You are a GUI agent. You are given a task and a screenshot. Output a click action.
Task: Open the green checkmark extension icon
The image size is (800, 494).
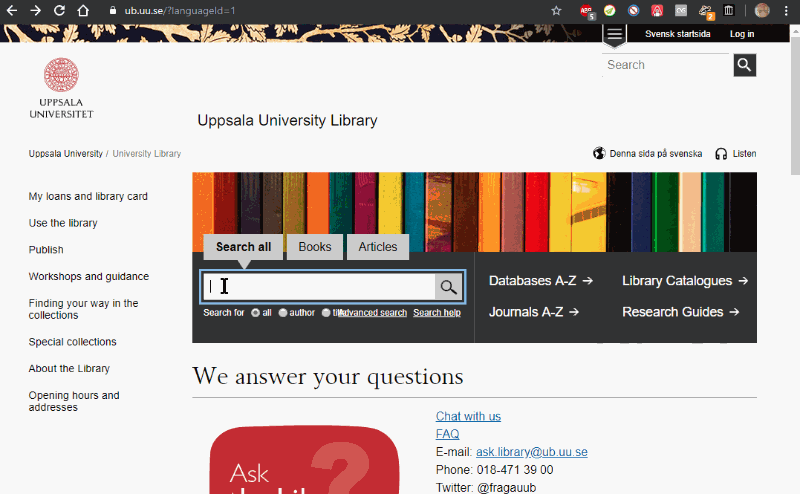point(610,10)
